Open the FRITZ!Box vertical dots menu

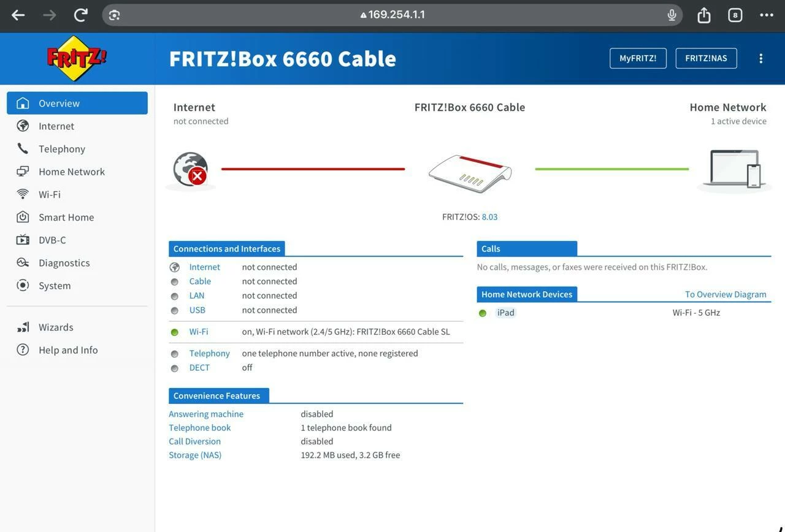click(x=761, y=58)
